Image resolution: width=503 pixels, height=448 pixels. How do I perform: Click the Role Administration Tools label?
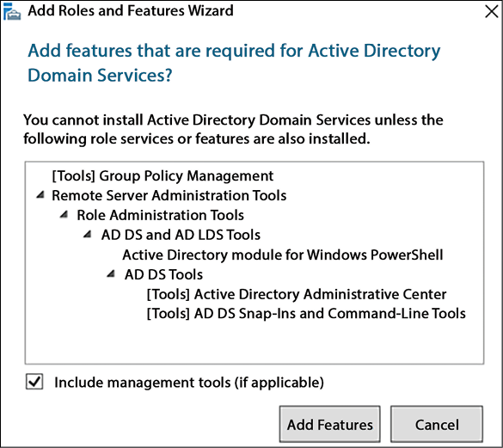(161, 215)
